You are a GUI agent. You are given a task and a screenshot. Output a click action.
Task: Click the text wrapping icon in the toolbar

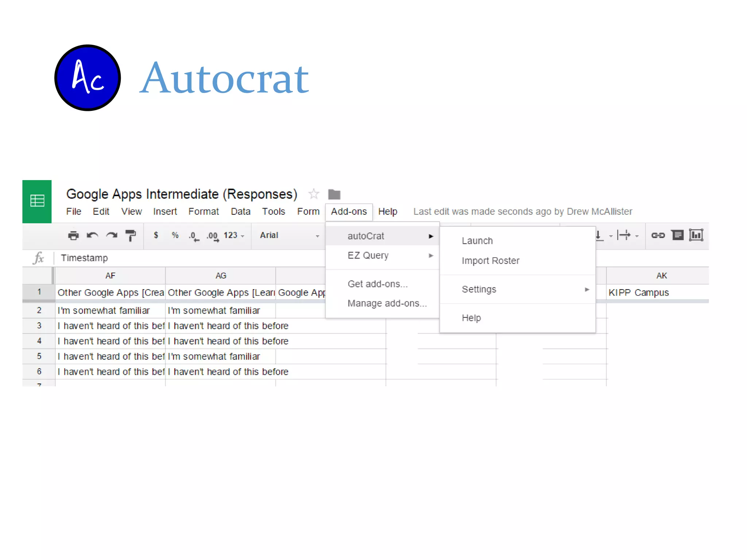click(x=624, y=235)
